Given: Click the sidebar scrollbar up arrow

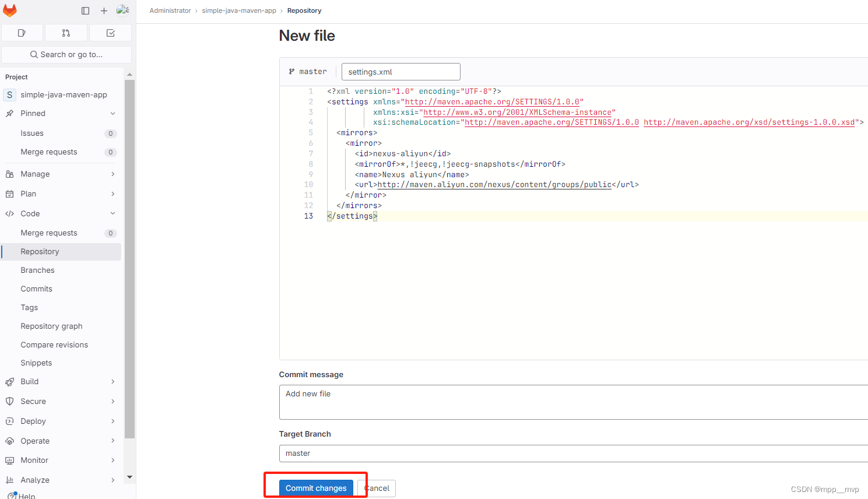Looking at the screenshot, I should 129,75.
